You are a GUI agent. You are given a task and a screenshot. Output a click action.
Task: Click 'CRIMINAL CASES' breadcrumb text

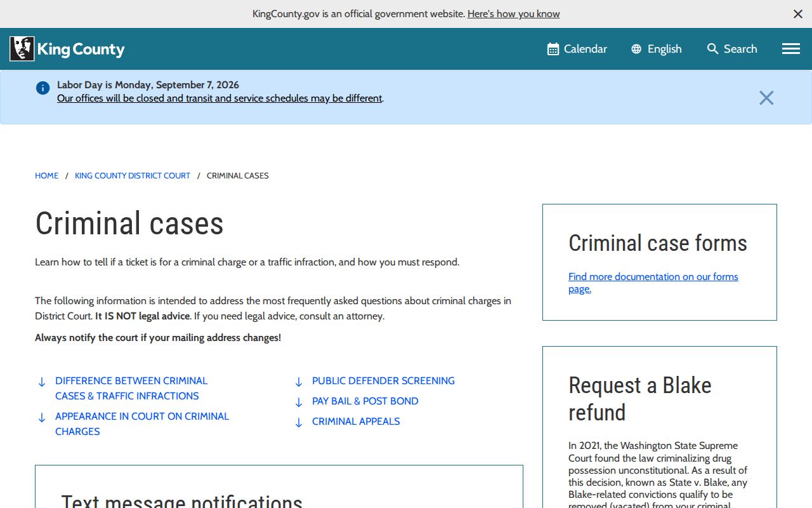[x=238, y=176]
